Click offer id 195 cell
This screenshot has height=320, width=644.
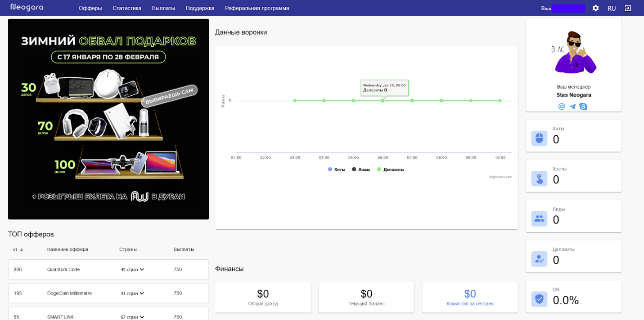[18, 293]
